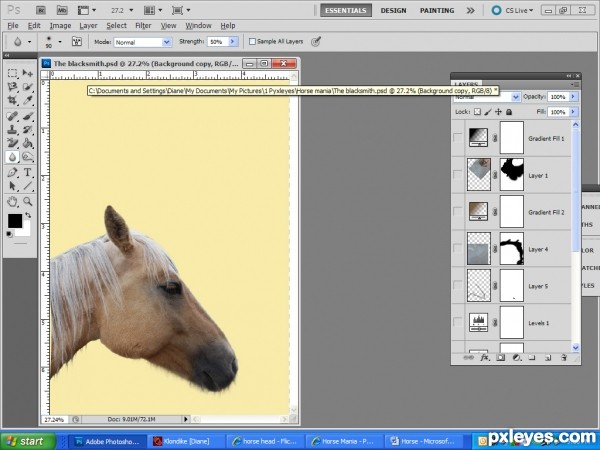This screenshot has height=450, width=600.
Task: Open the Window menu
Action: pyautogui.click(x=199, y=26)
